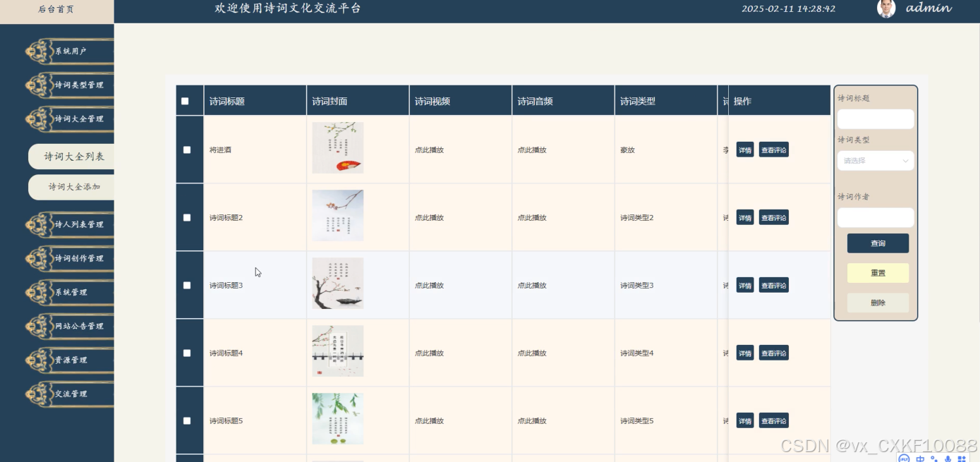Focus the 诗词作者 search input

pyautogui.click(x=876, y=217)
